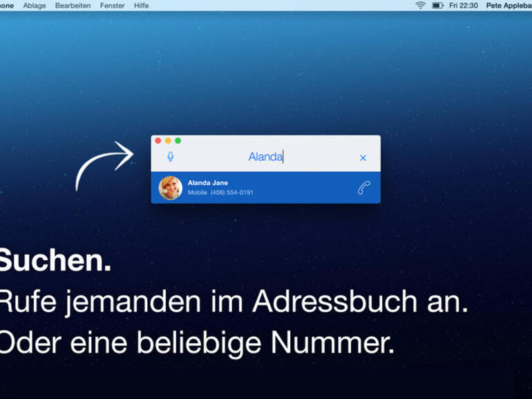This screenshot has height=399, width=532.
Task: Clear the search with the X icon
Action: click(363, 158)
